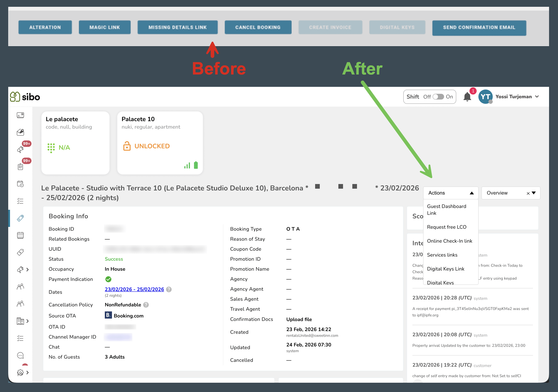
Task: Toggle the Shift switch from Off to On
Action: pyautogui.click(x=438, y=97)
